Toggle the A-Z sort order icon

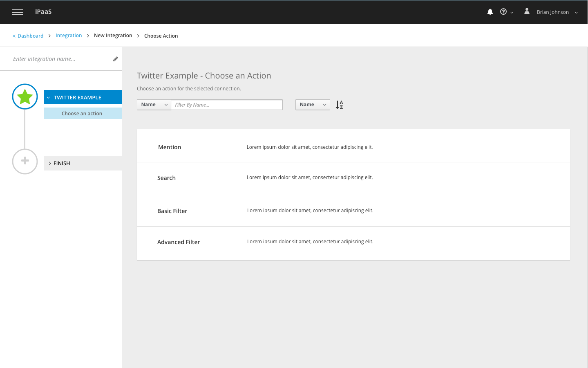(x=339, y=105)
